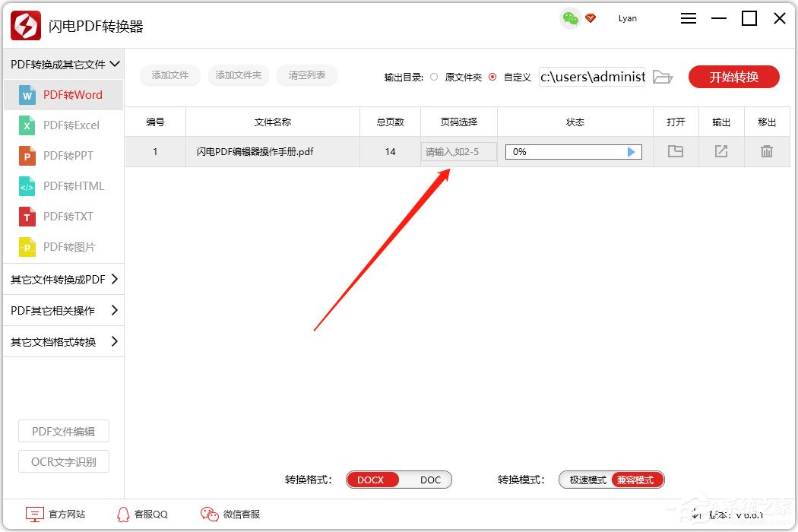Open the WeChat customer service 微信客服 icon

pos(209,514)
